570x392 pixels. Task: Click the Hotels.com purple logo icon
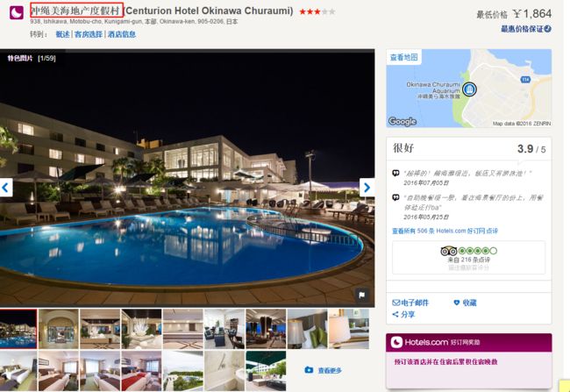(17, 13)
